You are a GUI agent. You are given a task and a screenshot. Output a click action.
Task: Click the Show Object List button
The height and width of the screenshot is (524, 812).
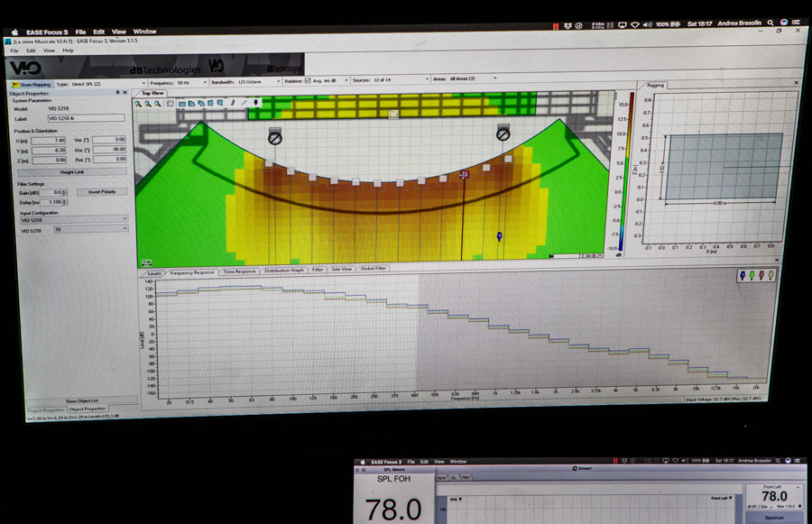[82, 400]
